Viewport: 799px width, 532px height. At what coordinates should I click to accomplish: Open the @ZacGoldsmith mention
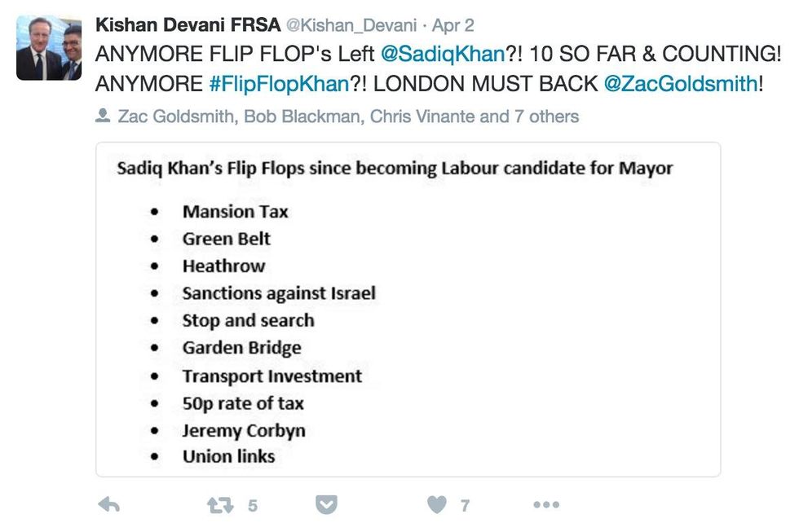[680, 84]
